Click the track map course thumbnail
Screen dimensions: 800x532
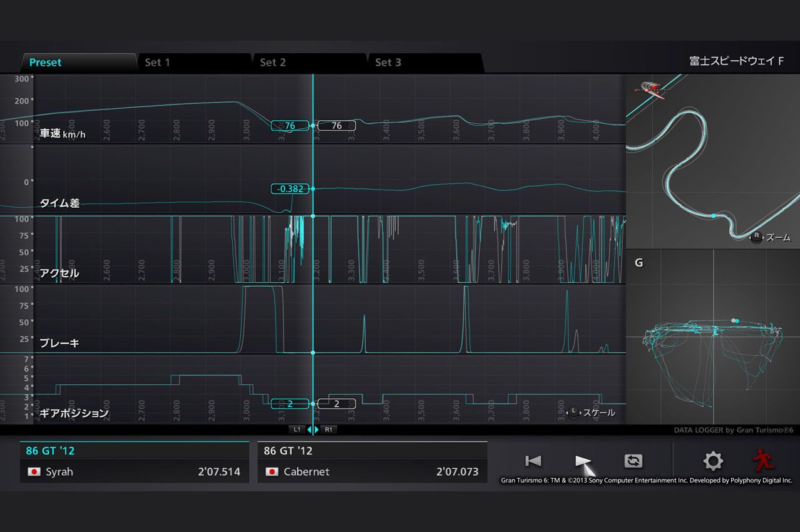click(712, 161)
